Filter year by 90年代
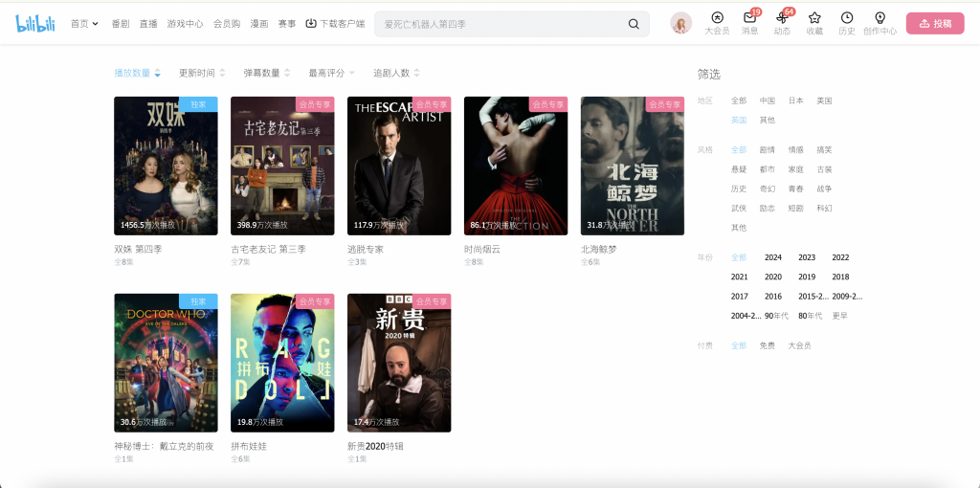 776,316
